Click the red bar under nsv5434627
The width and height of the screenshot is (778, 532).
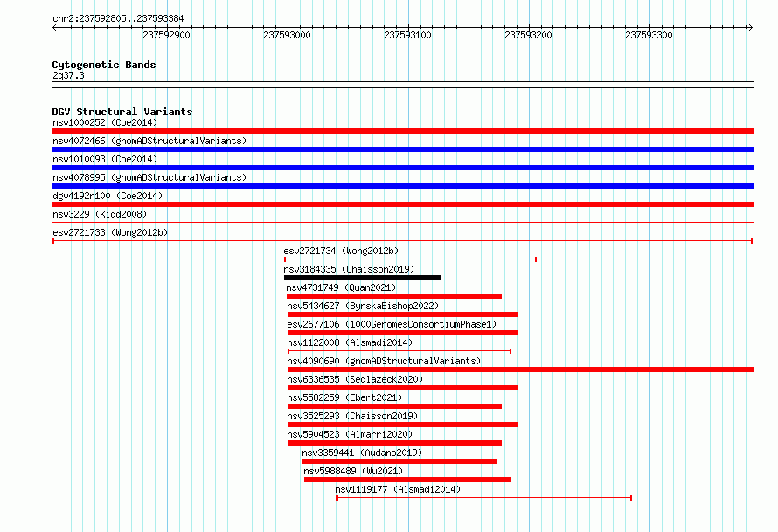(x=402, y=314)
